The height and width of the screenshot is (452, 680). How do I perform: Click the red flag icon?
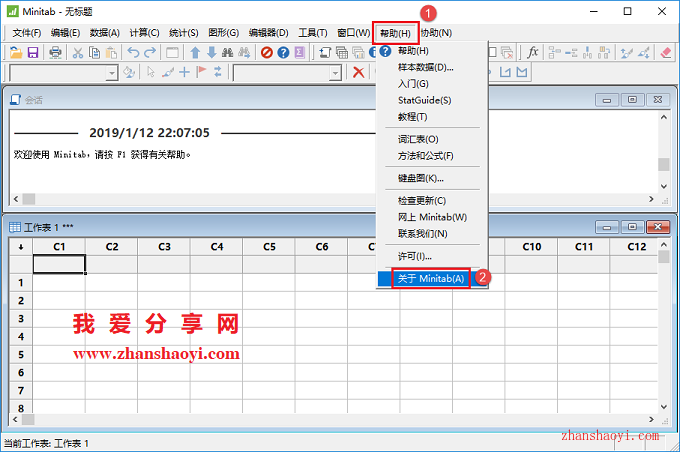[201, 72]
